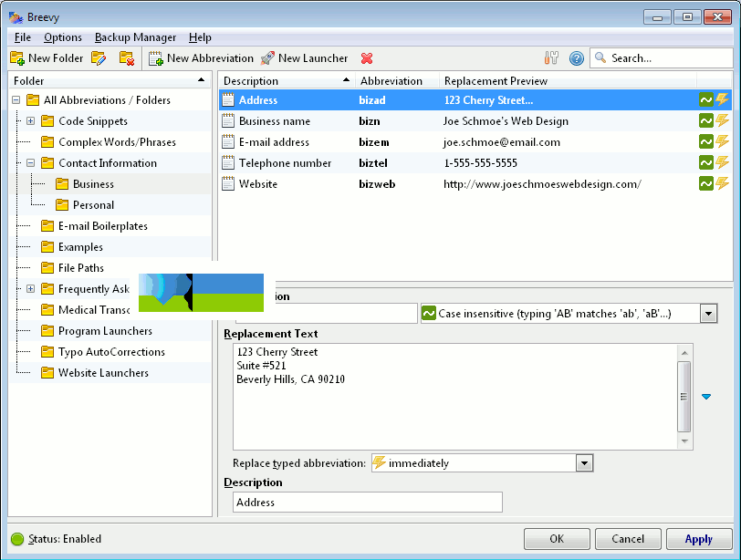Viewport: 741px width, 560px height.
Task: Sort by the Description column header
Action: tap(287, 81)
